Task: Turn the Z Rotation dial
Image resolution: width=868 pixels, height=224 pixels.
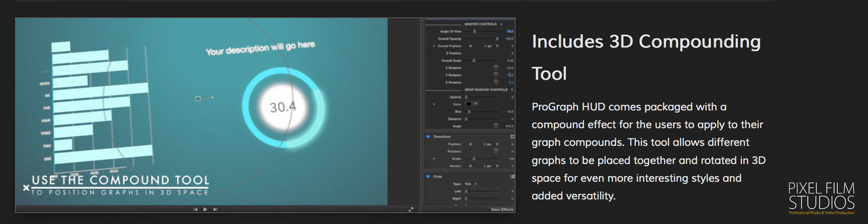Action: pos(496,82)
